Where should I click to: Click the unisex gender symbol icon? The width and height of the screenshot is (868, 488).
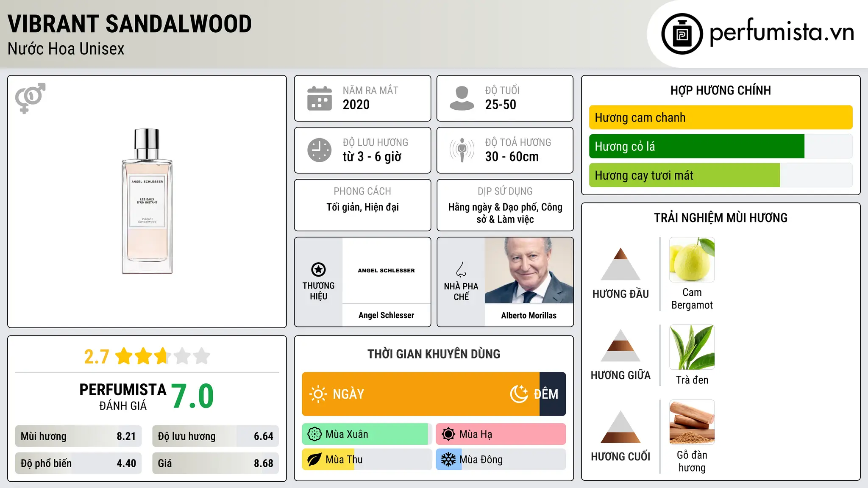pyautogui.click(x=30, y=98)
